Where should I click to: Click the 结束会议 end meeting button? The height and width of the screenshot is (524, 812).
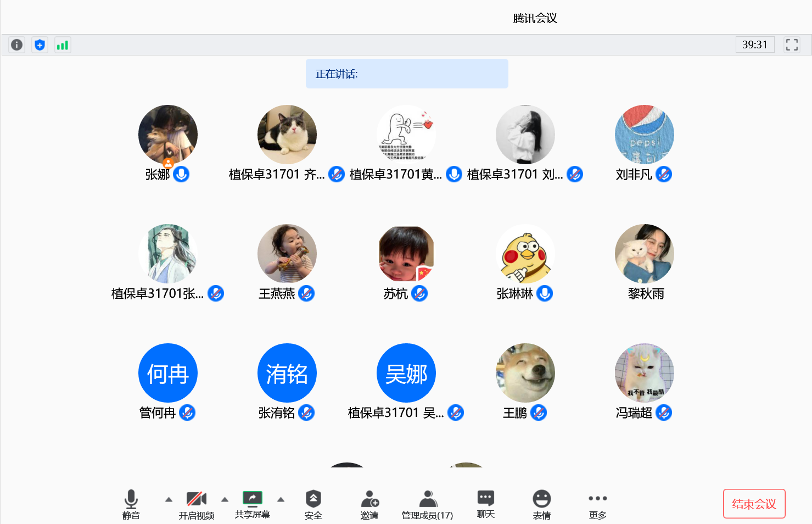[754, 504]
